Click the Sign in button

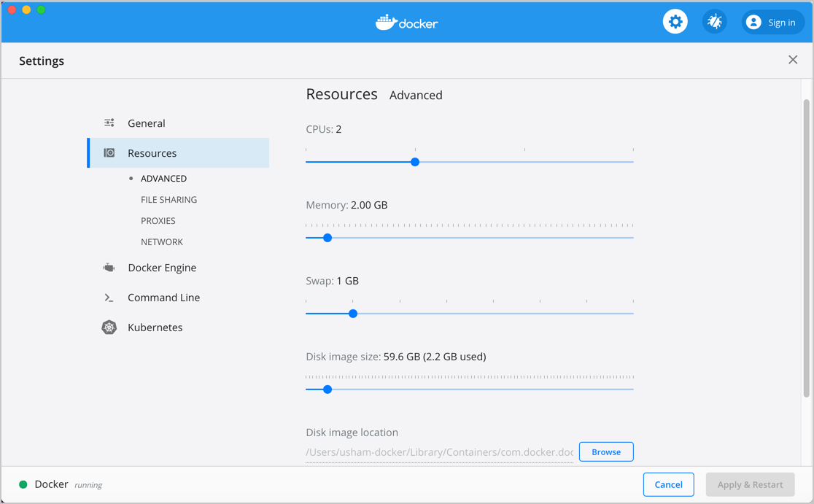[x=772, y=22]
